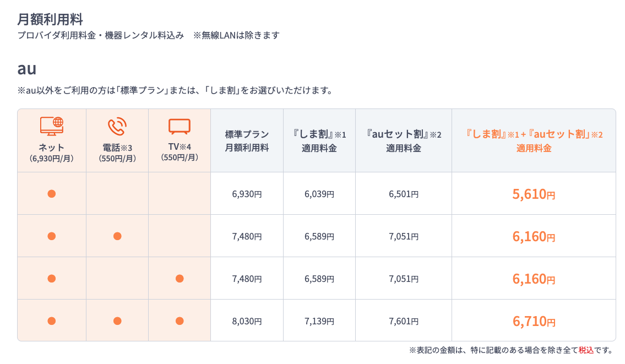Click the phone column dot in the 6,589円 net-and-phone row
This screenshot has height=364, width=625.
click(117, 236)
